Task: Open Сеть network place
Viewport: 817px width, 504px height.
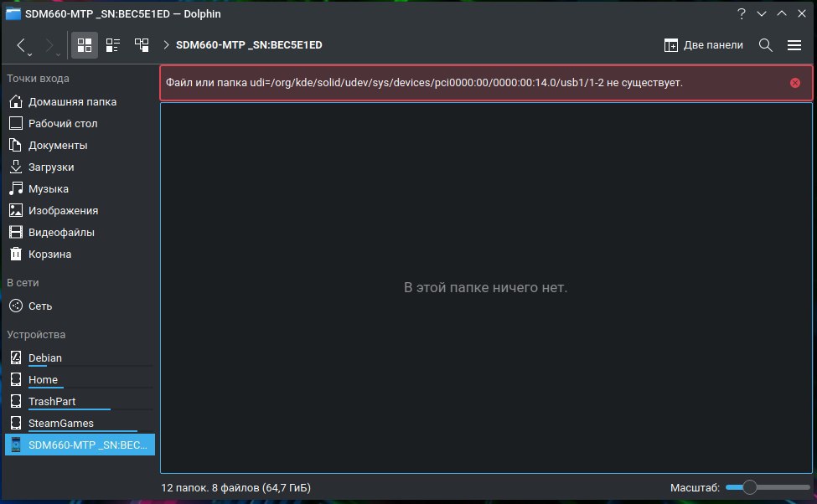Action: click(x=80, y=306)
